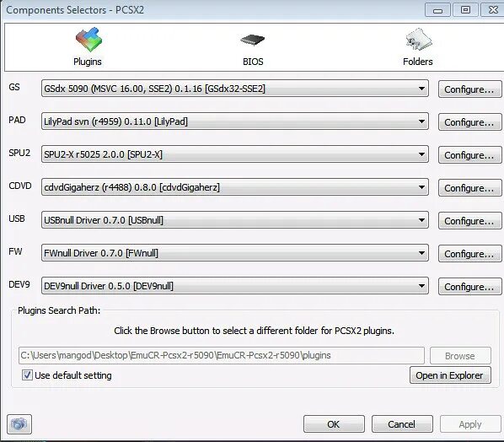Expand the PAD LilyPad dropdown
This screenshot has width=504, height=442.
pyautogui.click(x=234, y=121)
